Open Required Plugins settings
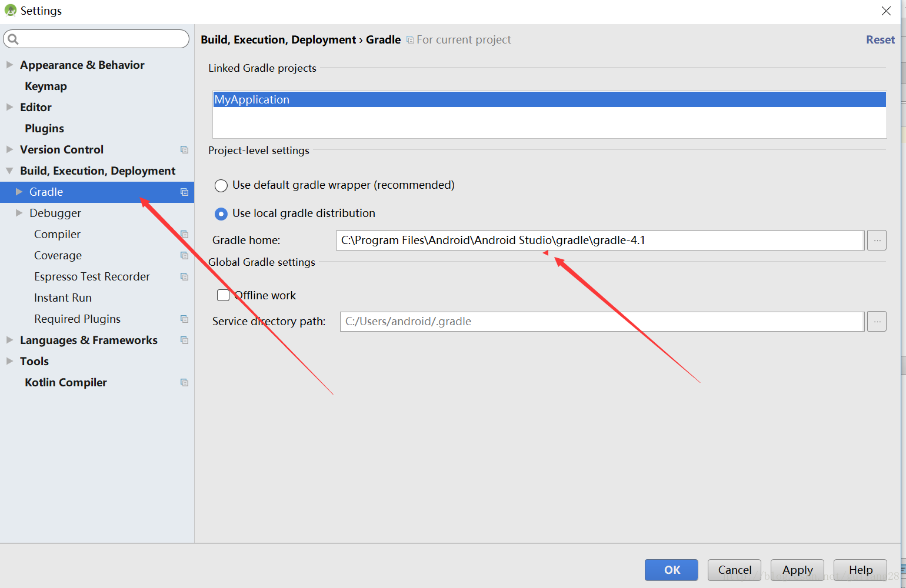The width and height of the screenshot is (906, 588). click(77, 319)
